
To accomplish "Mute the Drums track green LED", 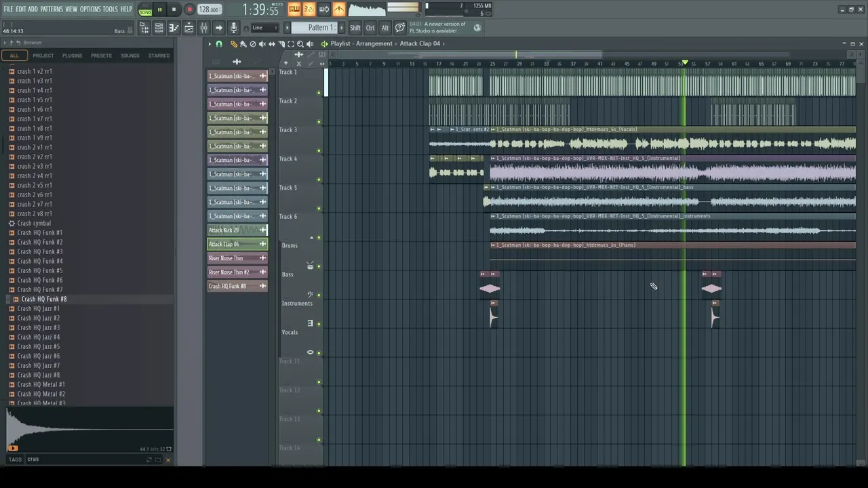I will tap(319, 266).
